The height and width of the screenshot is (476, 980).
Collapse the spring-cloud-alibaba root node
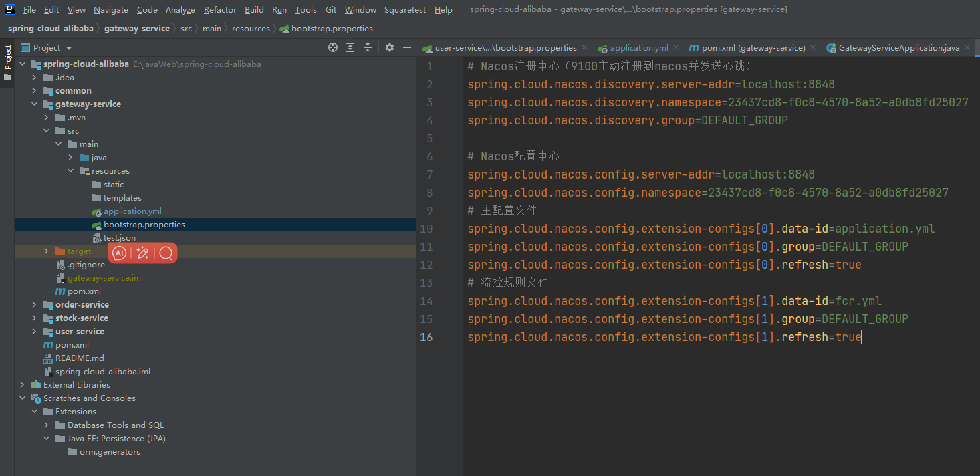click(x=22, y=64)
